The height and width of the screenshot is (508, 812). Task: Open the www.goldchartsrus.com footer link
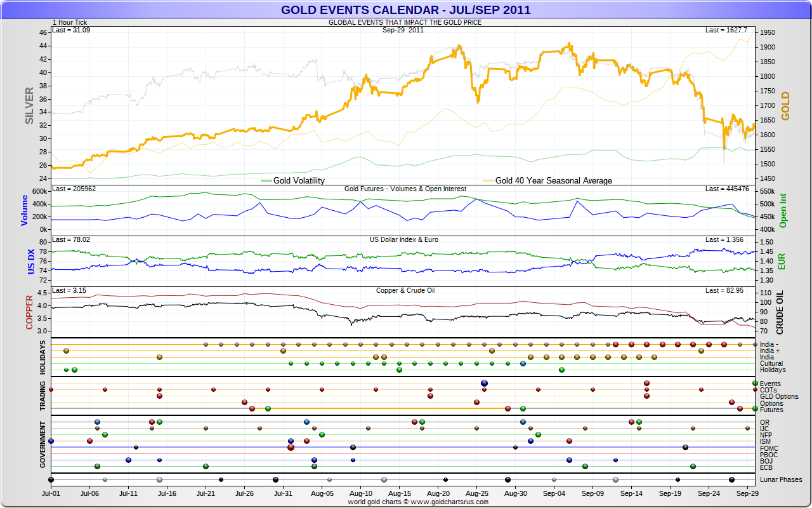pyautogui.click(x=449, y=502)
